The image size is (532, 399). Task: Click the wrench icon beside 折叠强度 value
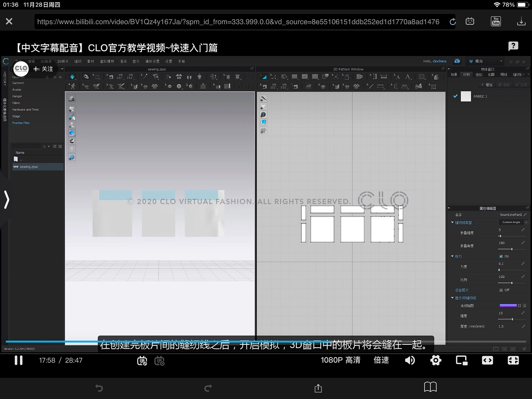click(x=523, y=230)
